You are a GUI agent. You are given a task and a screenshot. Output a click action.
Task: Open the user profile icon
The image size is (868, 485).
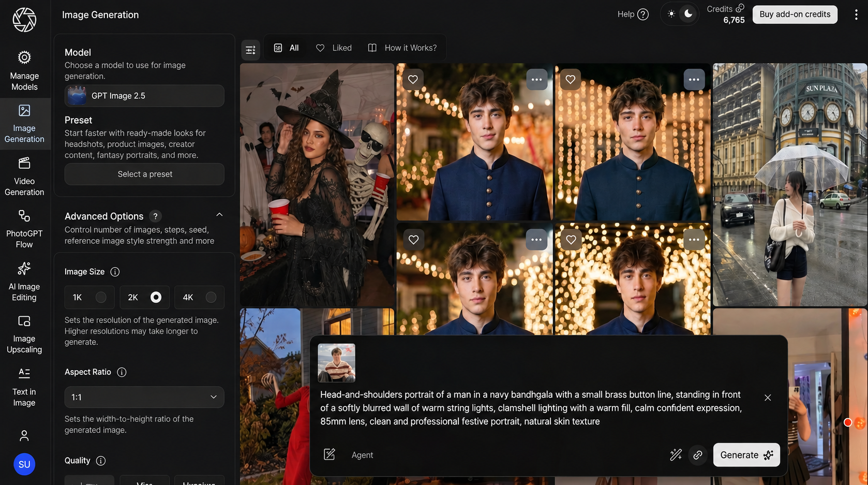pyautogui.click(x=24, y=436)
